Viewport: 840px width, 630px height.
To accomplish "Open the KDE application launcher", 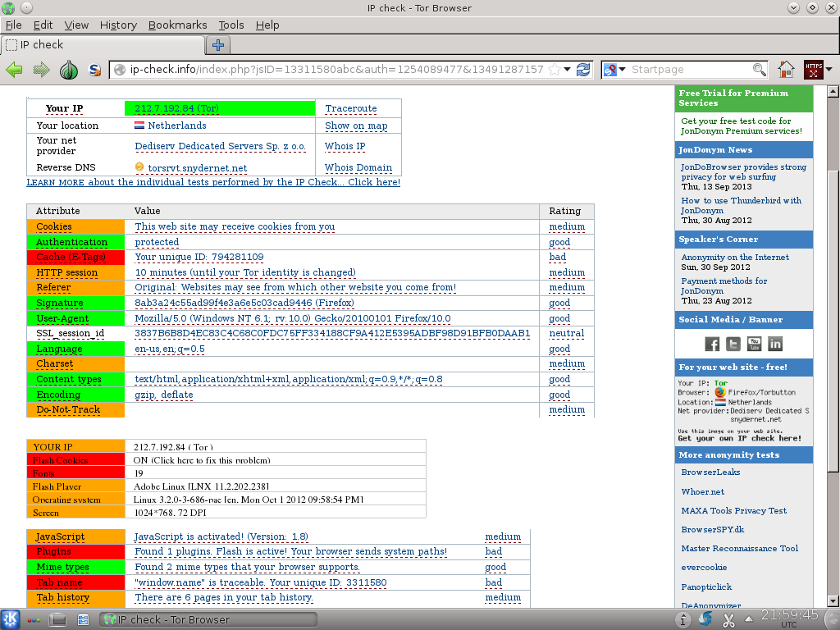I will pyautogui.click(x=11, y=619).
